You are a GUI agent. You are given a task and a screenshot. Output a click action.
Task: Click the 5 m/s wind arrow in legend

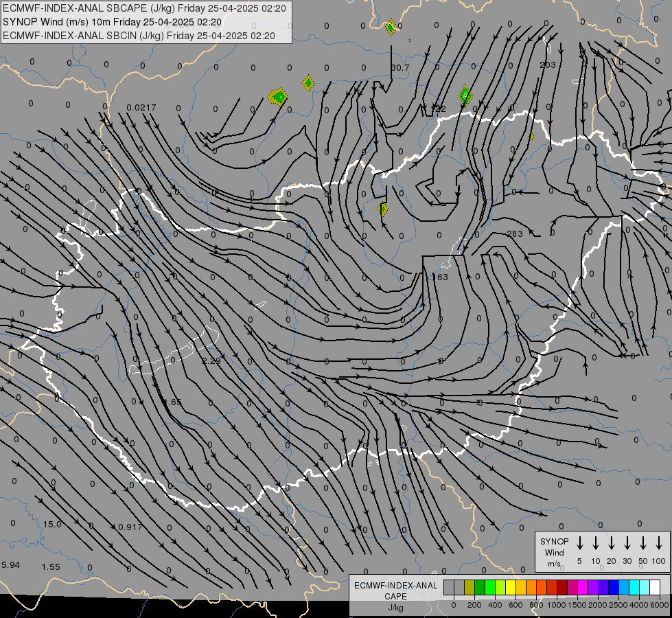coord(579,543)
